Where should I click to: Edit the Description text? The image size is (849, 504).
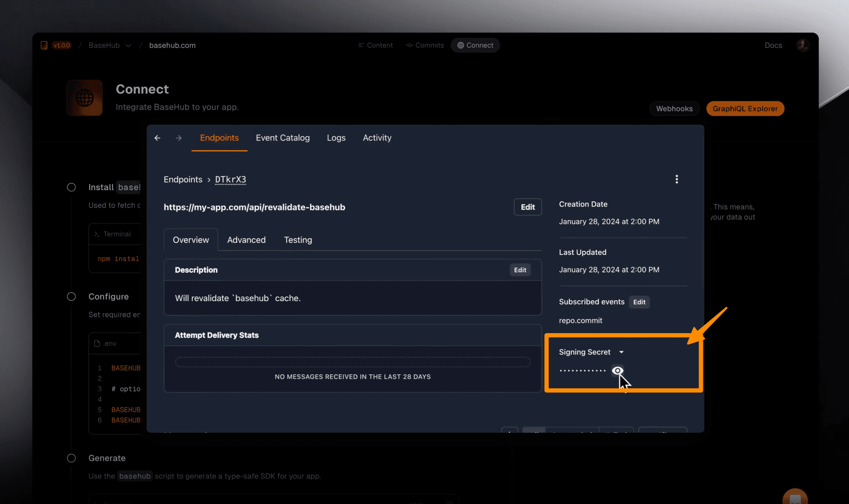520,270
